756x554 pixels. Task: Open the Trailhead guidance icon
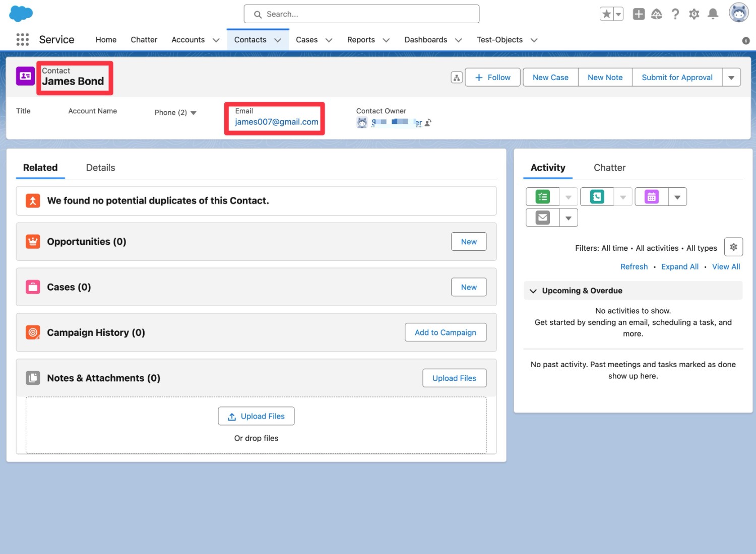pyautogui.click(x=657, y=14)
